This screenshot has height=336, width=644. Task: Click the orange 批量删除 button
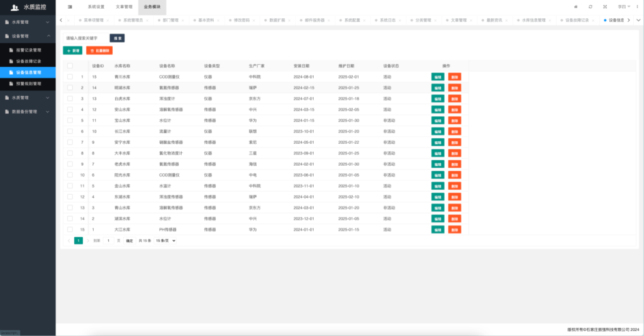click(x=99, y=50)
